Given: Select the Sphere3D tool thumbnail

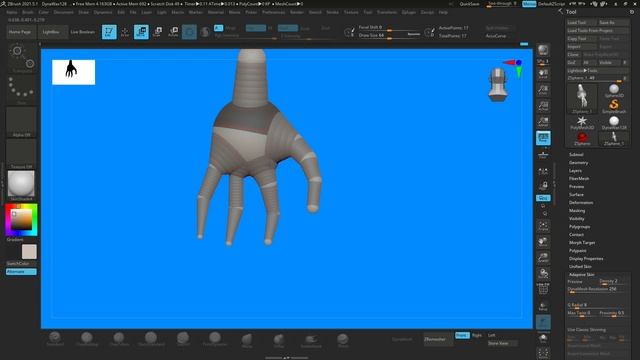Looking at the screenshot, I should pyautogui.click(x=613, y=91).
